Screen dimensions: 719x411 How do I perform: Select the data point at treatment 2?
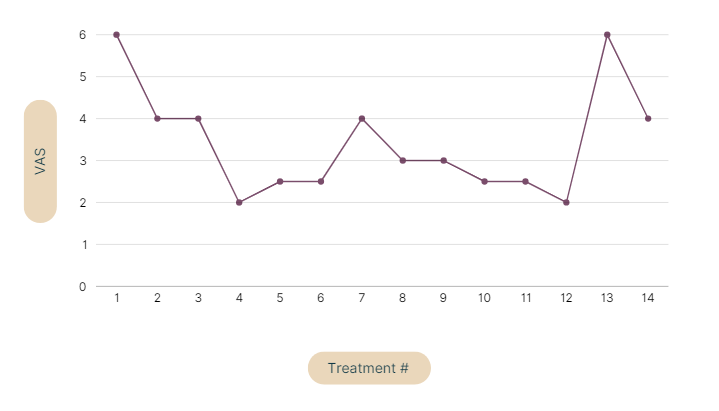tap(158, 118)
